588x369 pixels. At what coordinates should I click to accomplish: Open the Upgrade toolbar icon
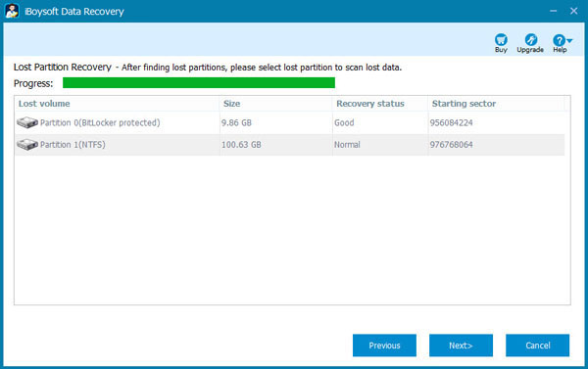(x=530, y=39)
